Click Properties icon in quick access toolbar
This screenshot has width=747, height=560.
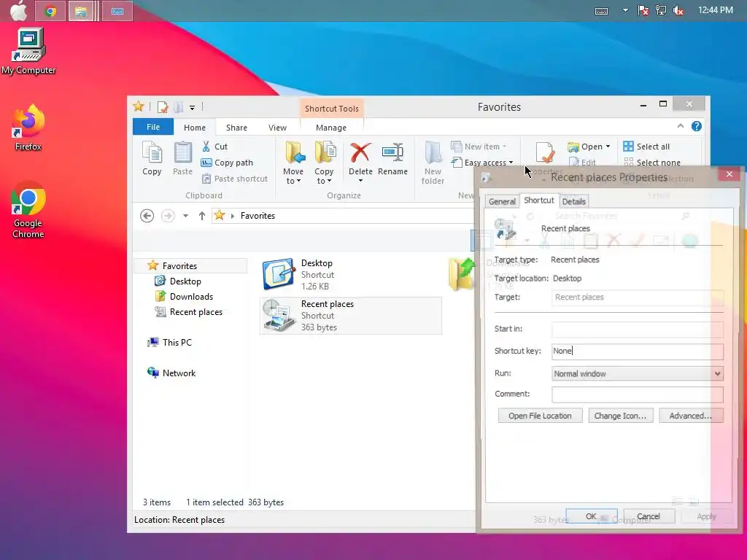(163, 107)
